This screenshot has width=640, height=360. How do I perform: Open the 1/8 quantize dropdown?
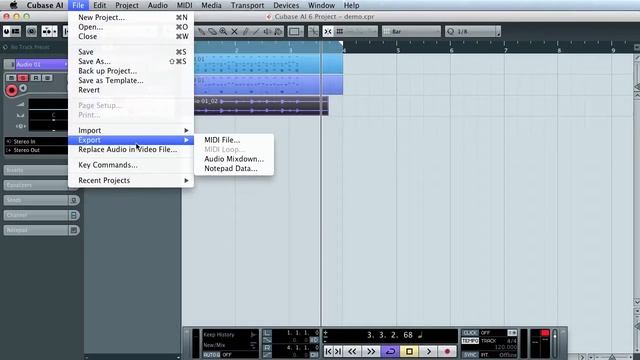point(472,31)
